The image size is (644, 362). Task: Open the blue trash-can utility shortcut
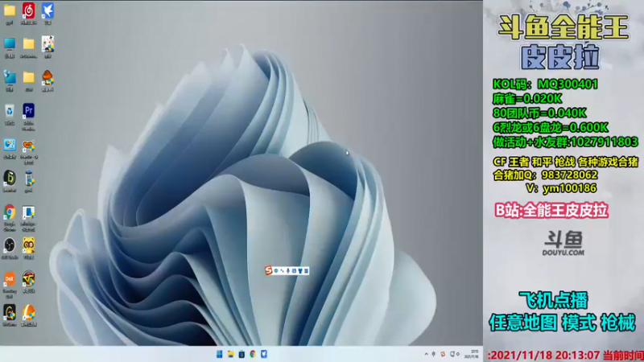pos(28,181)
